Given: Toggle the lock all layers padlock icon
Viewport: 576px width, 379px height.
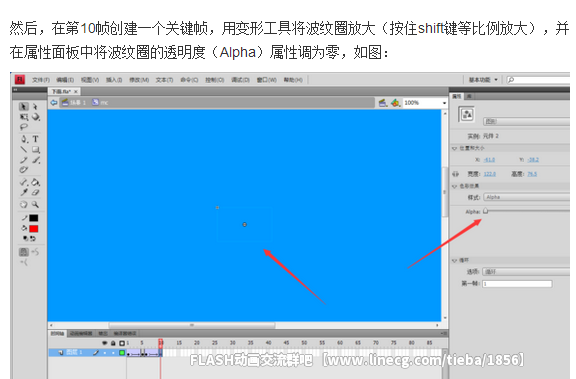Looking at the screenshot, I should tap(113, 343).
